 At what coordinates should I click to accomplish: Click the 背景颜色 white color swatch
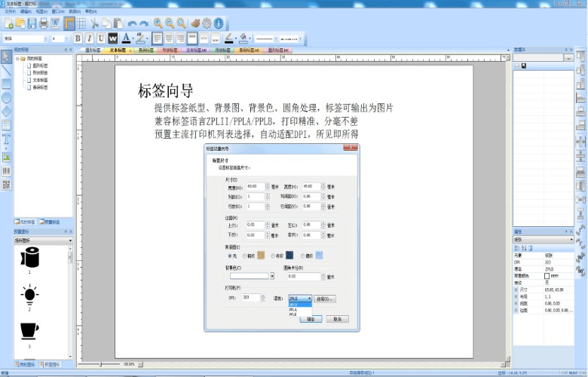(547, 276)
